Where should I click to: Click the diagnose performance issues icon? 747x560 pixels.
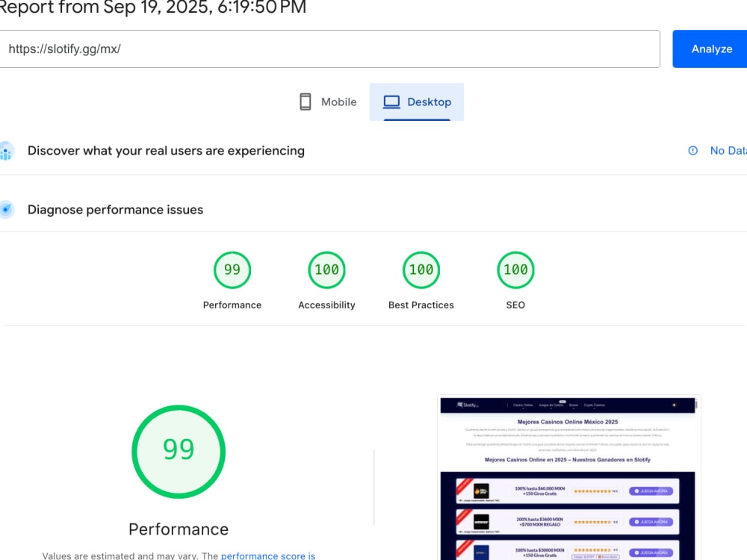tap(6, 210)
